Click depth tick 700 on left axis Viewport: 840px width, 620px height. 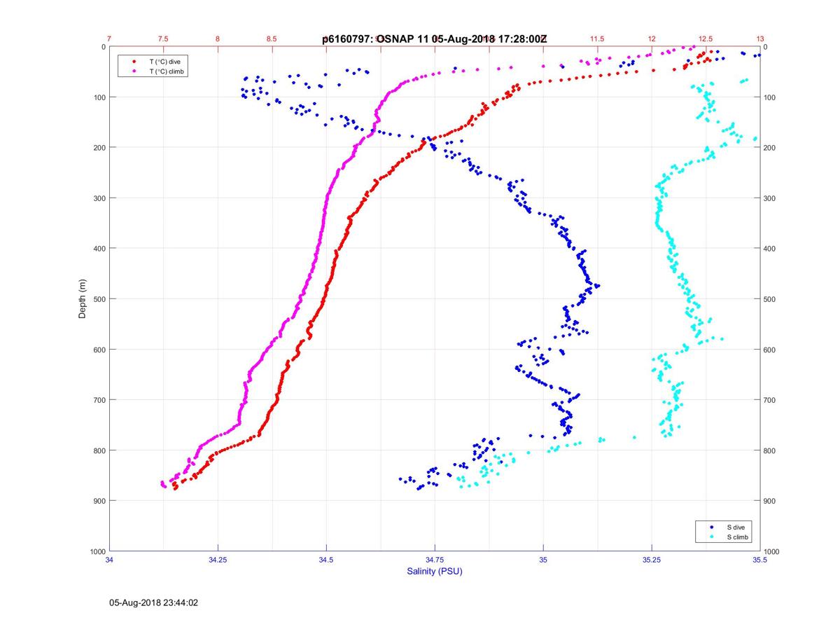[99, 400]
